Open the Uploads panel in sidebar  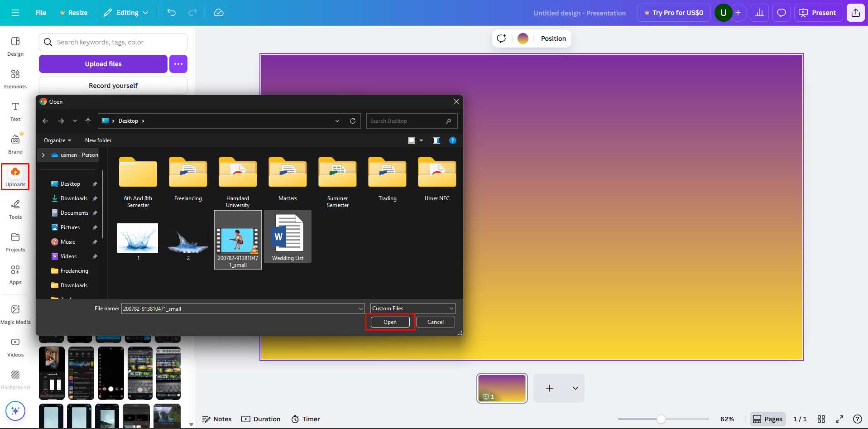coord(15,176)
